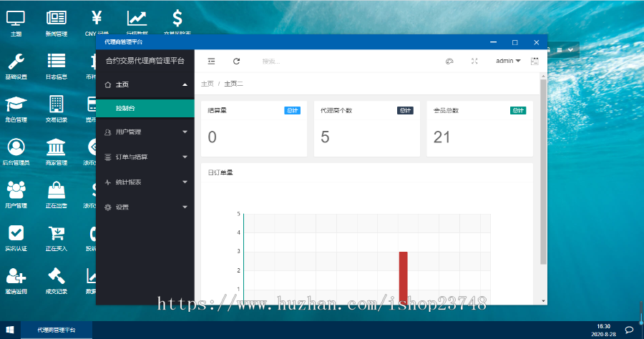This screenshot has height=339, width=644.
Task: Click the 合约交易代理商管理平台 sidebar title
Action: click(x=145, y=61)
